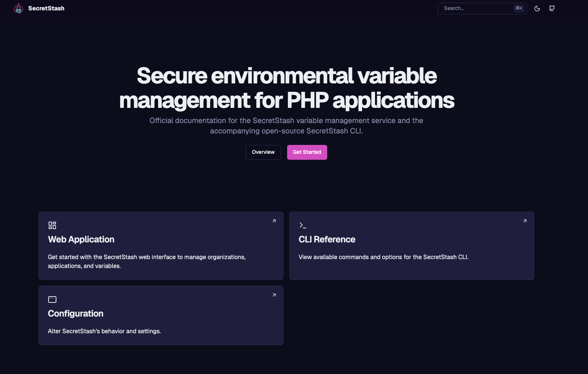Click the ⌘K shortcut badge in search

tap(519, 9)
